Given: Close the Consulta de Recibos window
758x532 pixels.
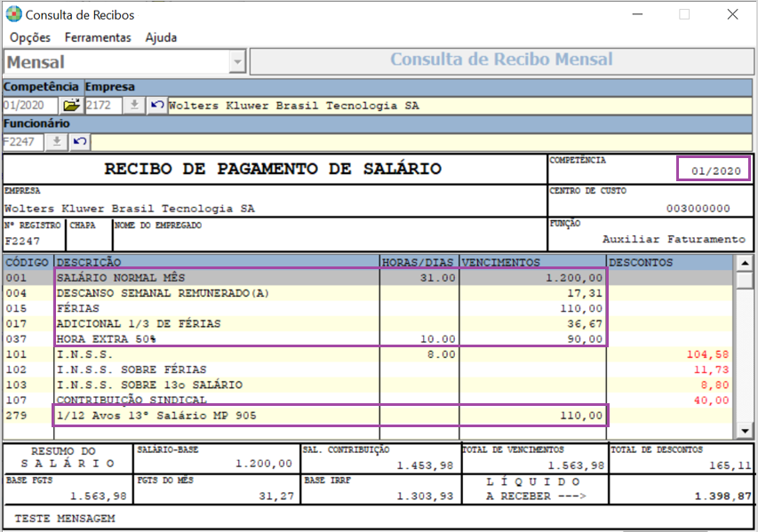Looking at the screenshot, I should tap(732, 14).
